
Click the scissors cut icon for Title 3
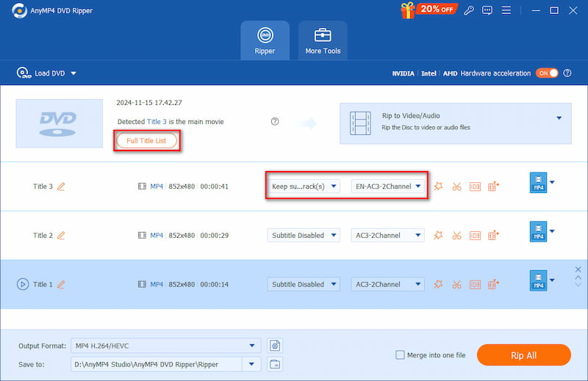[456, 186]
